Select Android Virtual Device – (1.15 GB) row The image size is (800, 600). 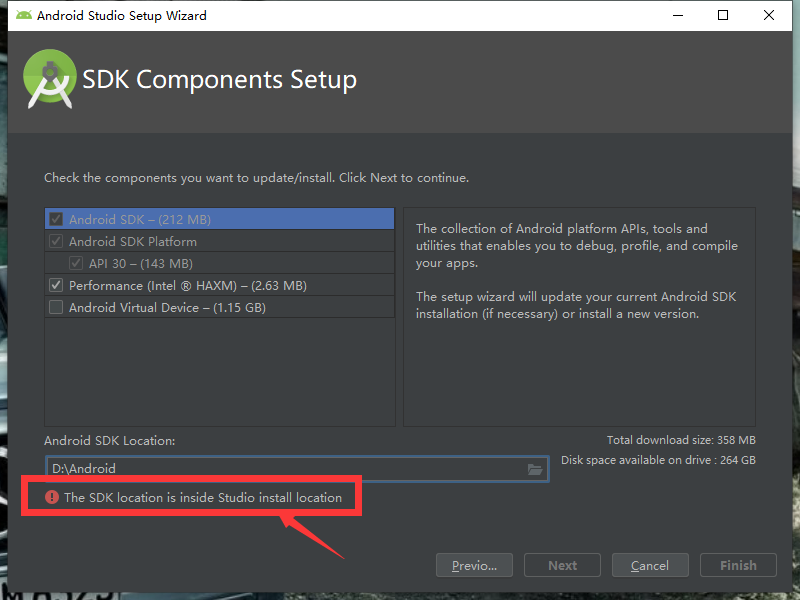pos(219,307)
